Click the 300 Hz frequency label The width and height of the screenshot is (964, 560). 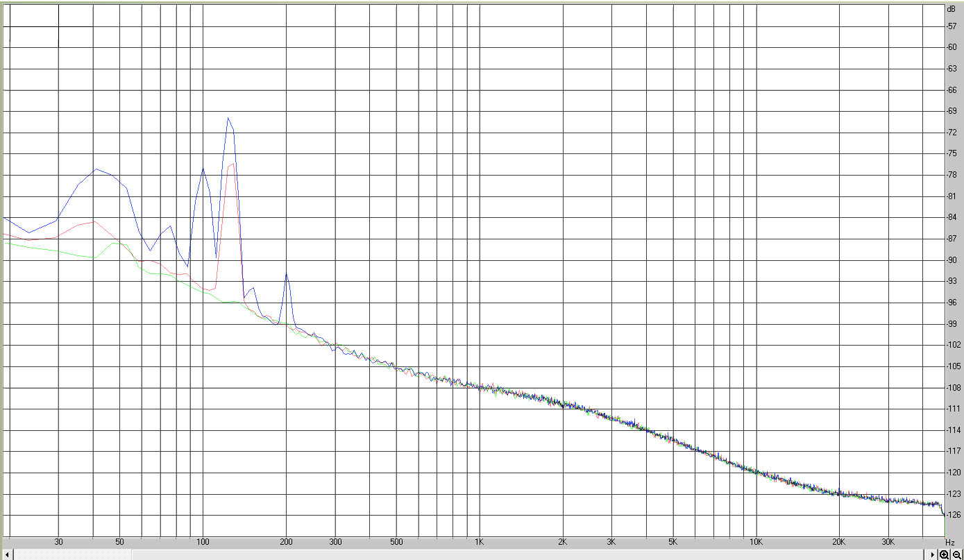[335, 542]
